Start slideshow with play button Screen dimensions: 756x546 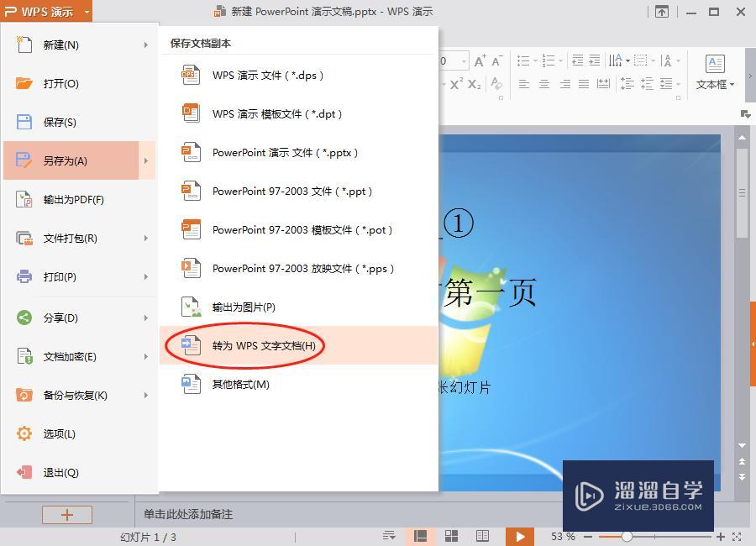(520, 537)
